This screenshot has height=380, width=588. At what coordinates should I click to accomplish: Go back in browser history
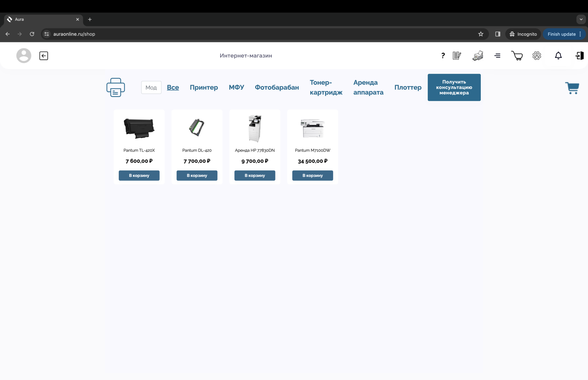tap(8, 34)
